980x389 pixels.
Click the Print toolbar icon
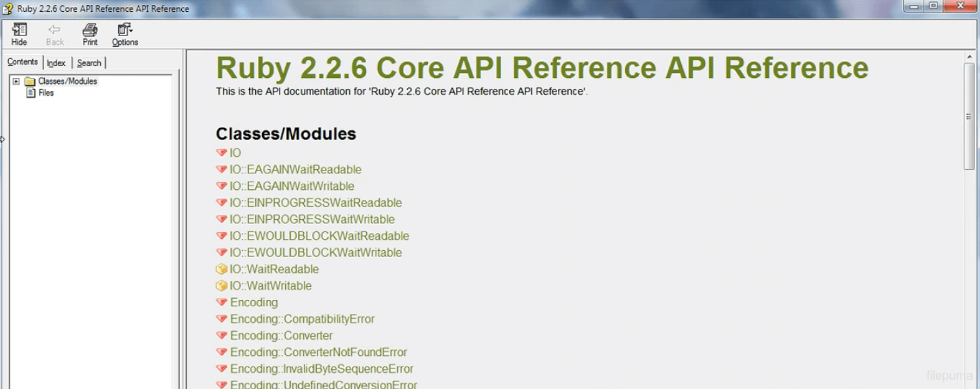pyautogui.click(x=90, y=30)
